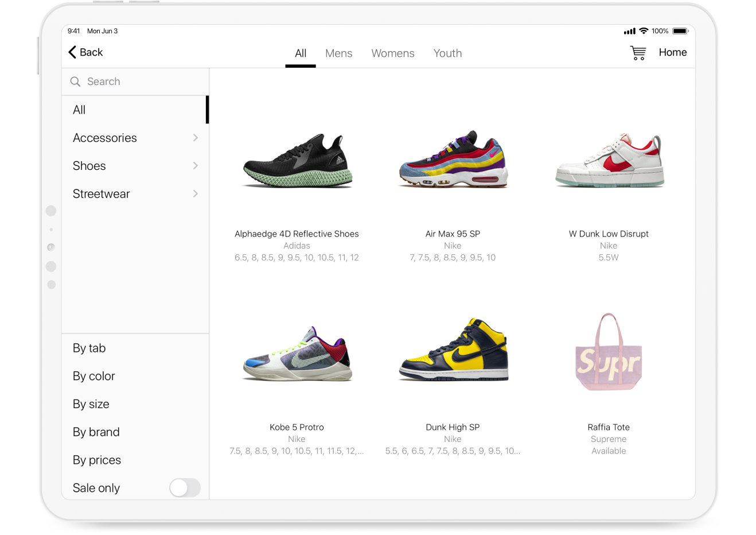Open the Raffia Tote product thumbnail
Viewport: 756px width, 535px height.
(608, 352)
